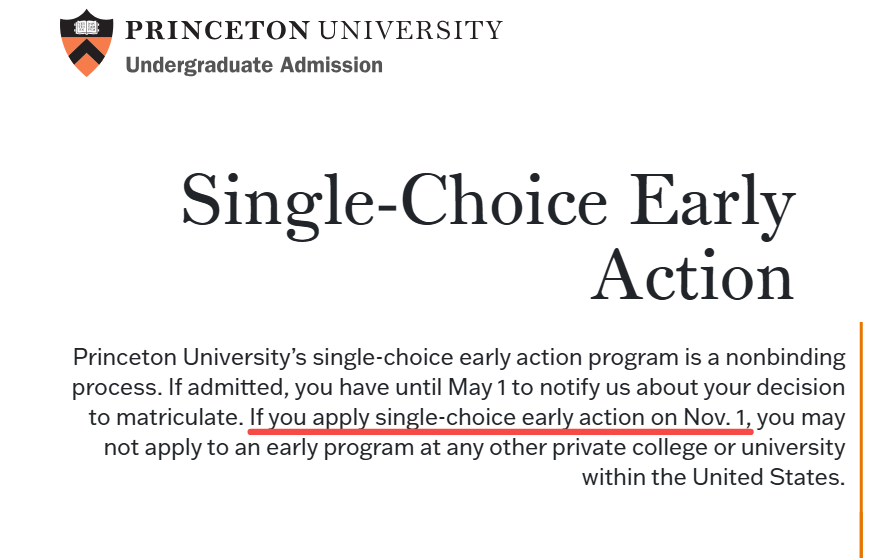Viewport: 869px width, 558px height.
Task: Click the phrase Princeton University's in the paragraph
Action: 190,357
